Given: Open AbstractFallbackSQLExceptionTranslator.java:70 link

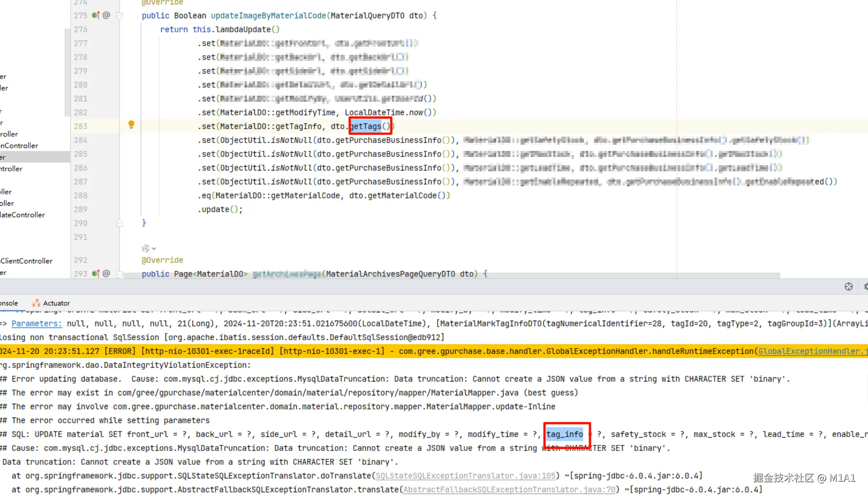Looking at the screenshot, I should pyautogui.click(x=509, y=489).
